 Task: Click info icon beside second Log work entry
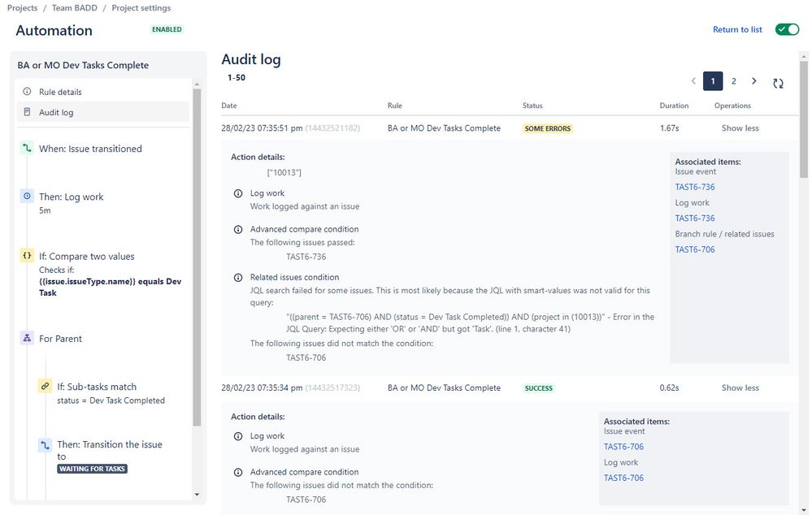238,436
